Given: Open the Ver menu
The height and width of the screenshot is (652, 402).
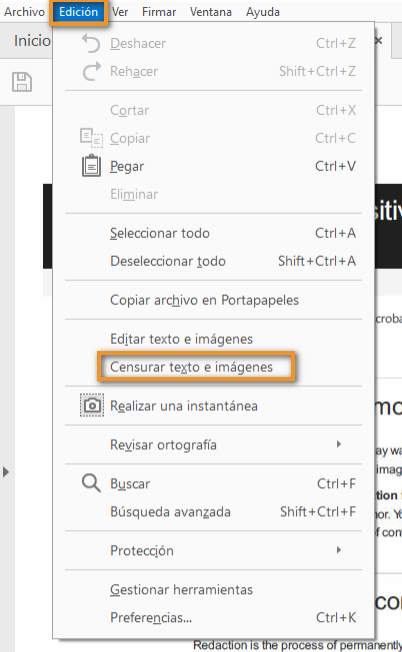Looking at the screenshot, I should 120,12.
